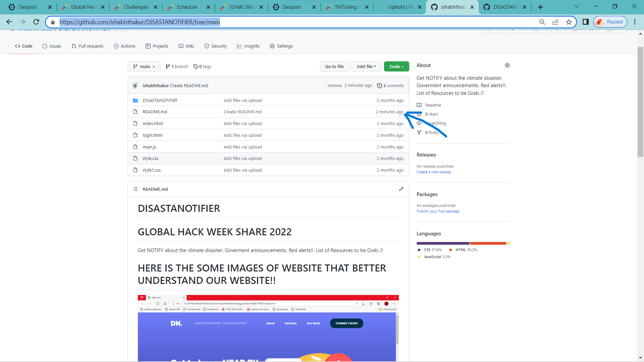
Task: Open the Add file dropdown
Action: [366, 67]
